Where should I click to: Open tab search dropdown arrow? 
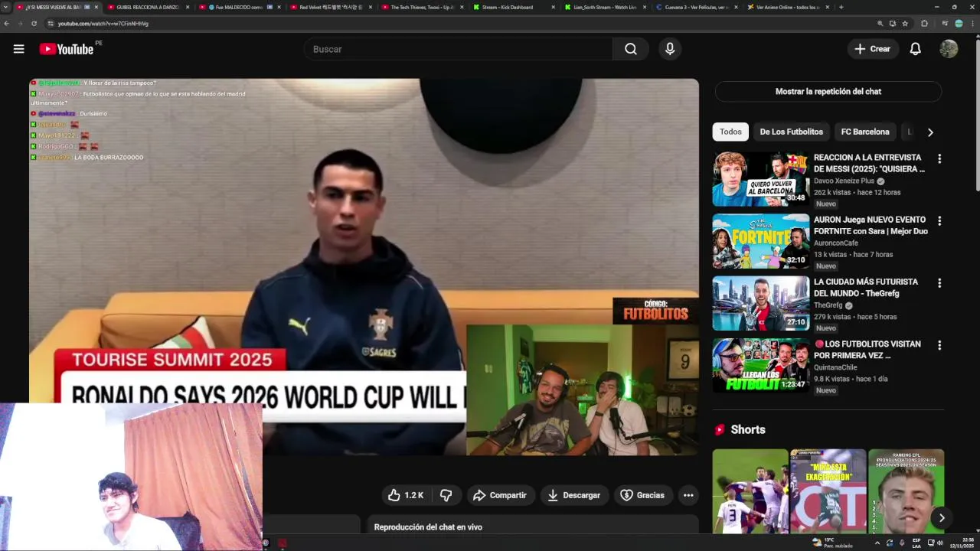tap(5, 7)
